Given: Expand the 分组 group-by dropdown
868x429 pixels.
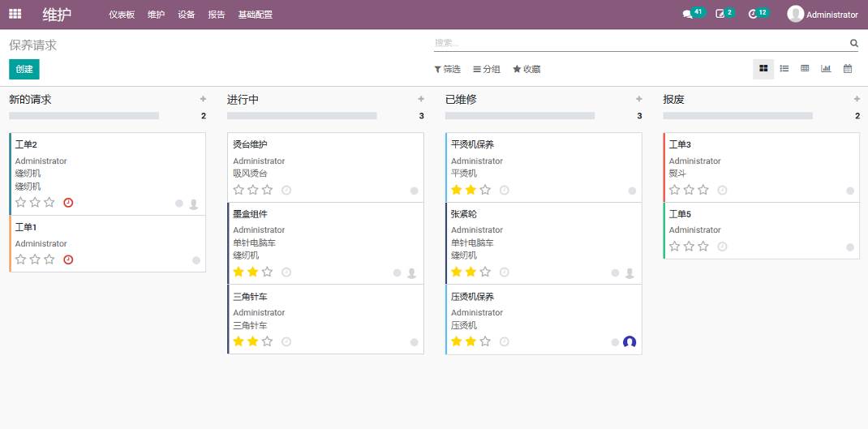Looking at the screenshot, I should [x=487, y=70].
